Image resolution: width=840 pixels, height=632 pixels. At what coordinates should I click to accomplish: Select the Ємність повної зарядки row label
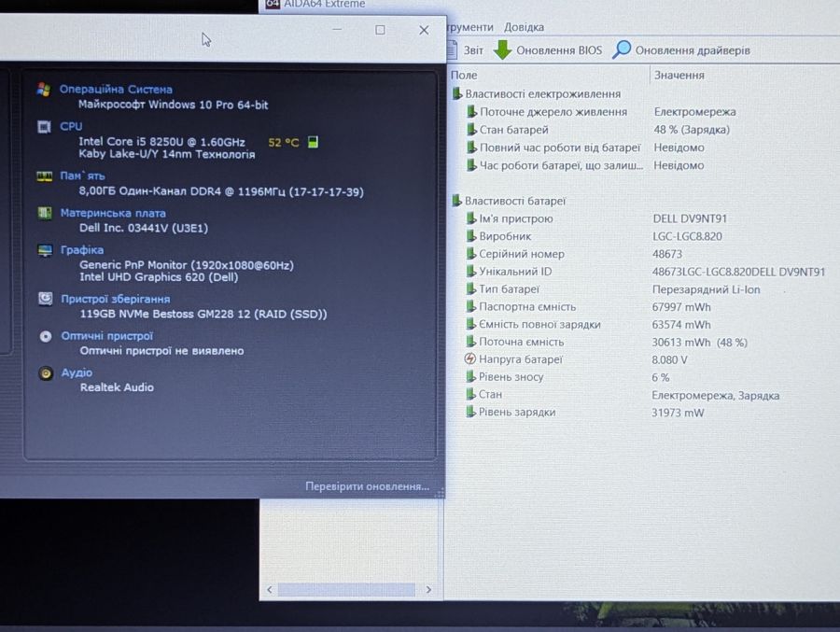tap(539, 324)
